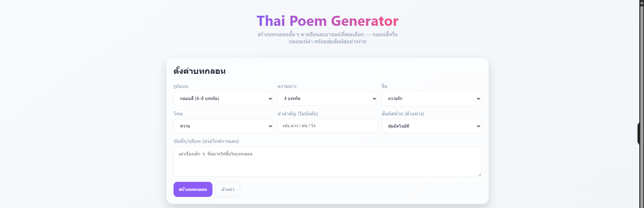Focus the คำสำคัญ keyword input field
The width and height of the screenshot is (644, 208).
[327, 126]
